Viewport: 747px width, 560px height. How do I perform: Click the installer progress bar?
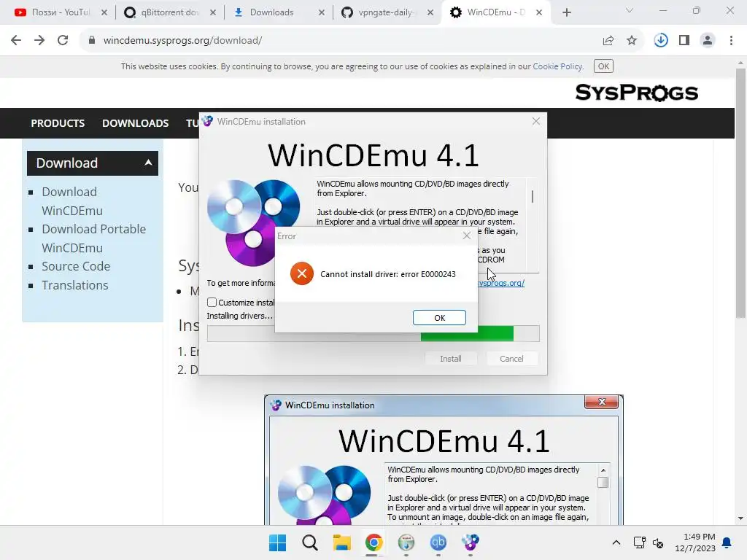coord(373,333)
